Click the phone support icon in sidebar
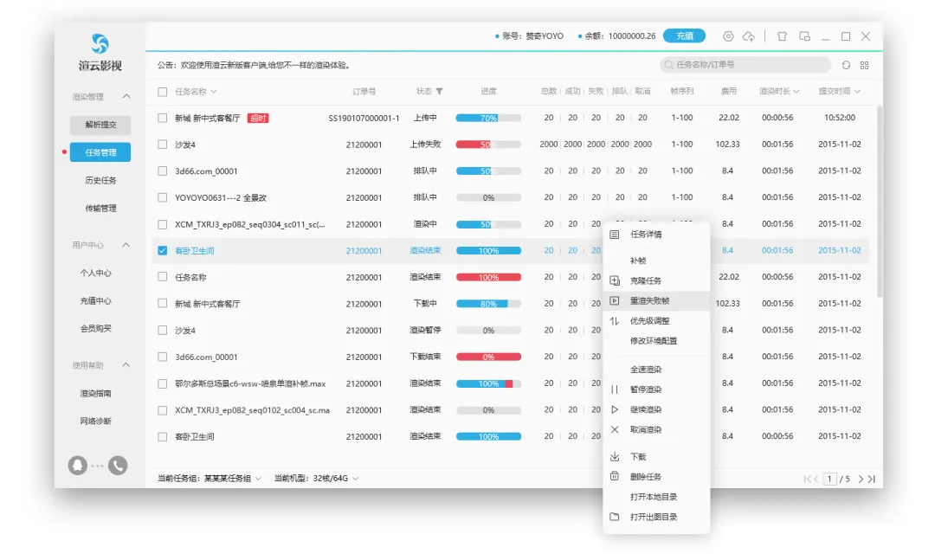Screen dimensions: 935x560 [x=118, y=466]
